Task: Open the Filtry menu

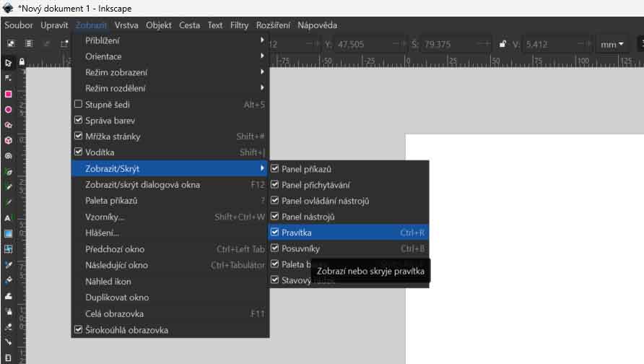Action: coord(239,25)
